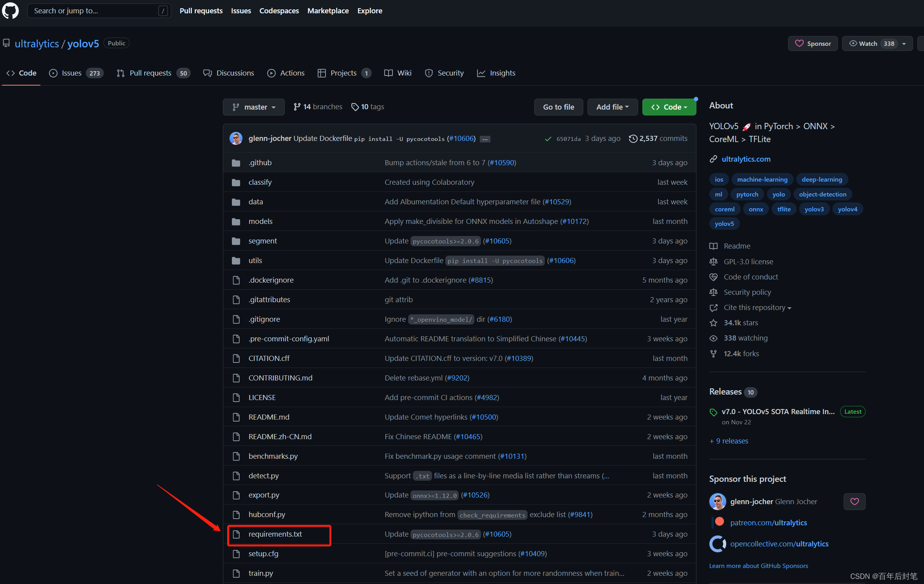The height and width of the screenshot is (584, 924).
Task: Open Explore in top navigation
Action: pyautogui.click(x=369, y=11)
